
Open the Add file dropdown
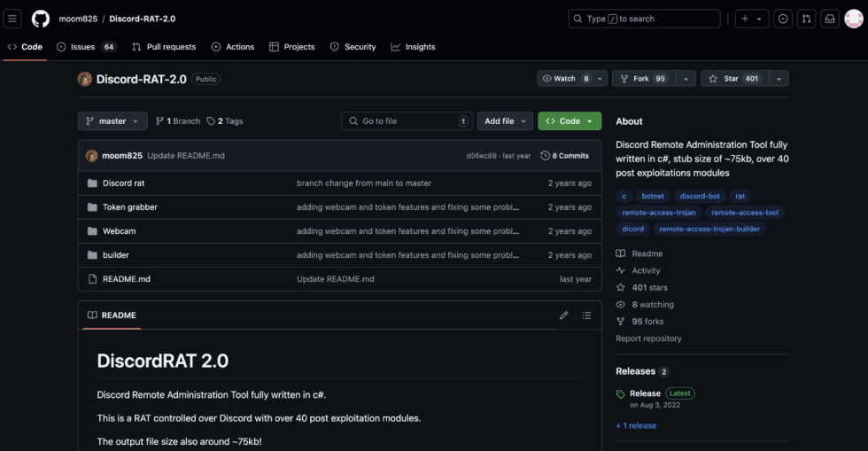[x=505, y=121]
